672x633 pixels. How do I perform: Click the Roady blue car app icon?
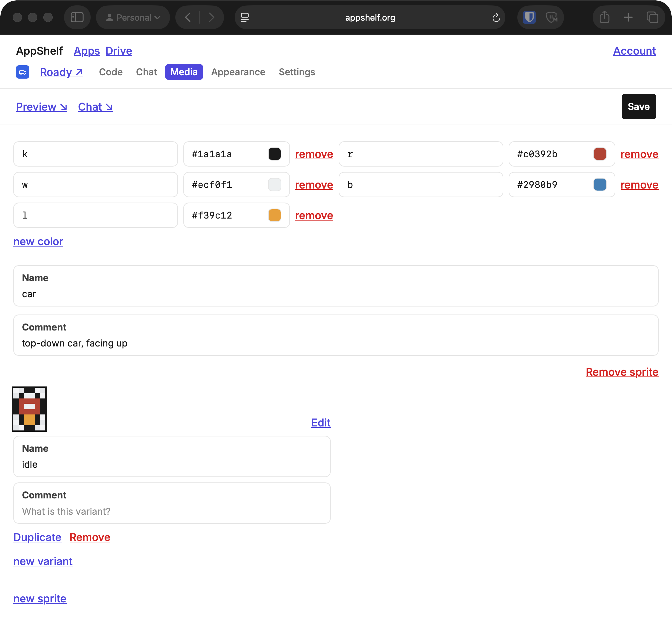(x=23, y=72)
